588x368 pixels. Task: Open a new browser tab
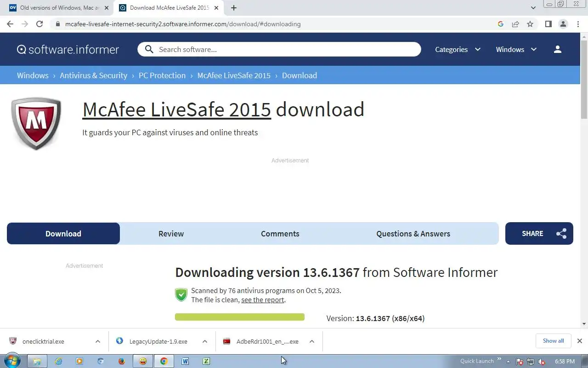point(234,8)
